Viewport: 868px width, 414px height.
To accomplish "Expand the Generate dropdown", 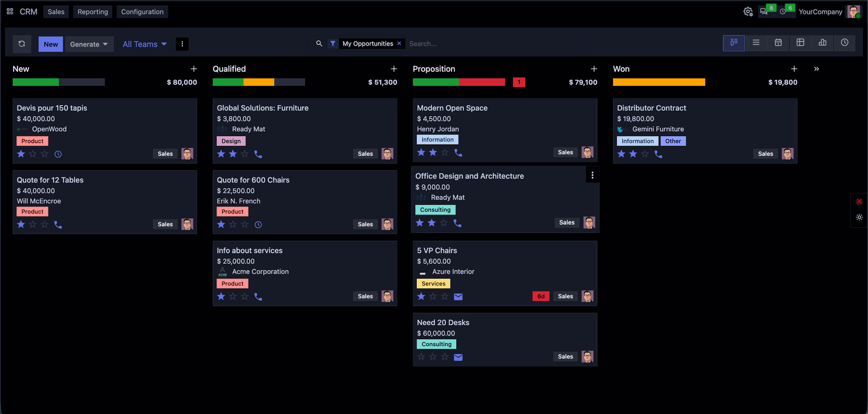I will 89,44.
